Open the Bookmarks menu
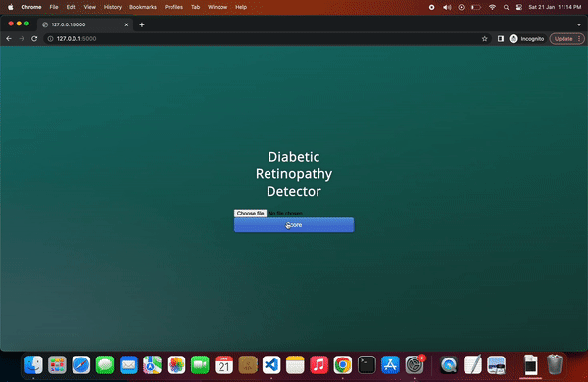Viewport: 588px width, 382px height. [143, 7]
